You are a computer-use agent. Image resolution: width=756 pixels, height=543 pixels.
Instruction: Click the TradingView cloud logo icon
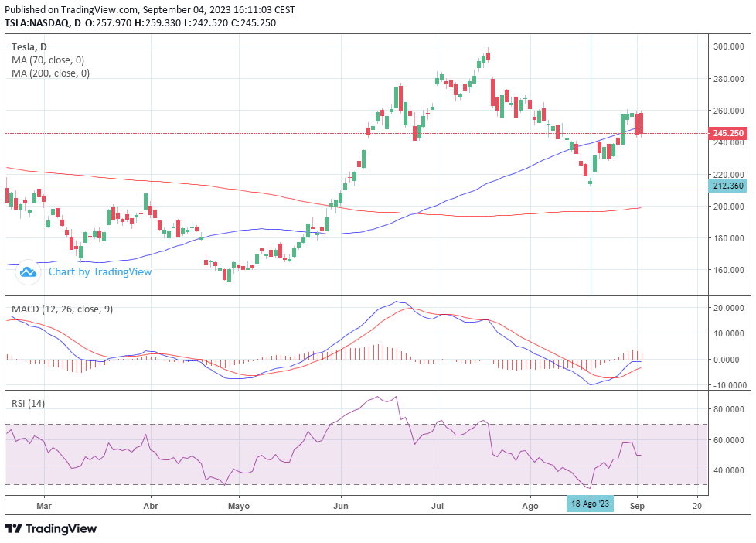pos(28,272)
